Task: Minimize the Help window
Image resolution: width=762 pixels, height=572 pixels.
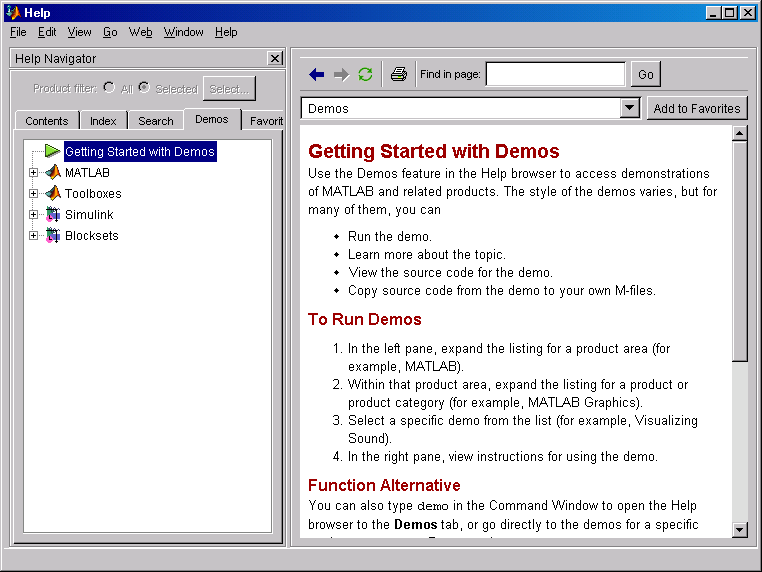Action: coord(713,13)
